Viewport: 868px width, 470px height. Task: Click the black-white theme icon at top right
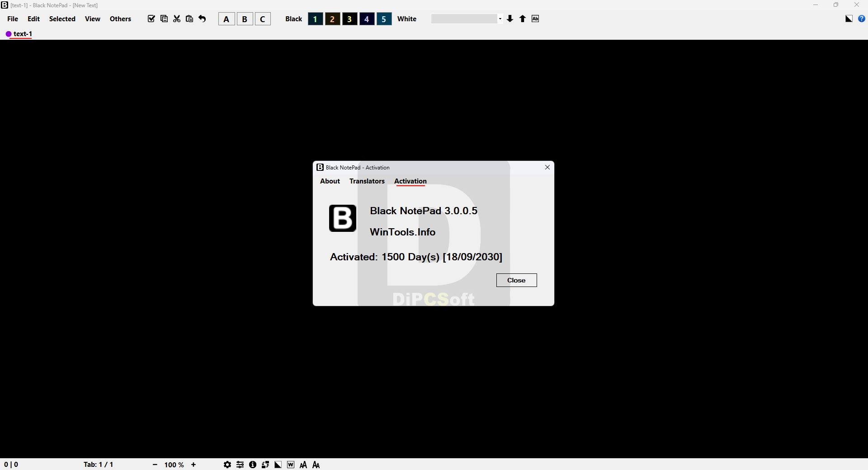pyautogui.click(x=849, y=19)
